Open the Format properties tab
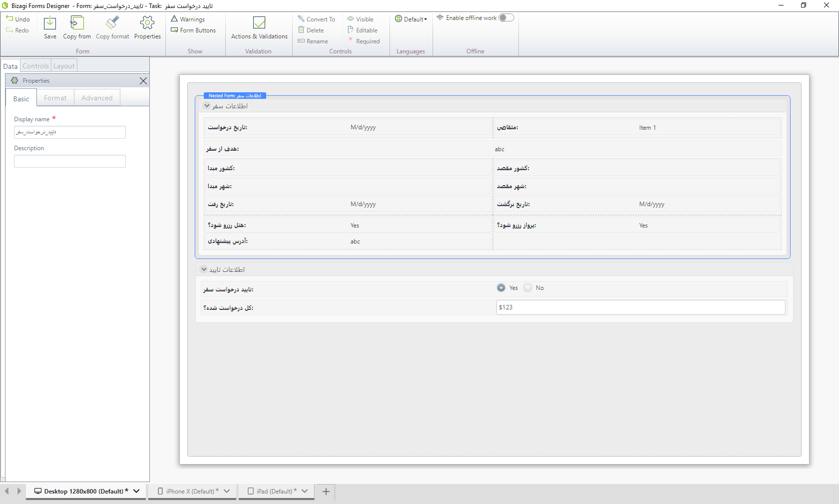Image resolution: width=839 pixels, height=504 pixels. click(x=55, y=98)
